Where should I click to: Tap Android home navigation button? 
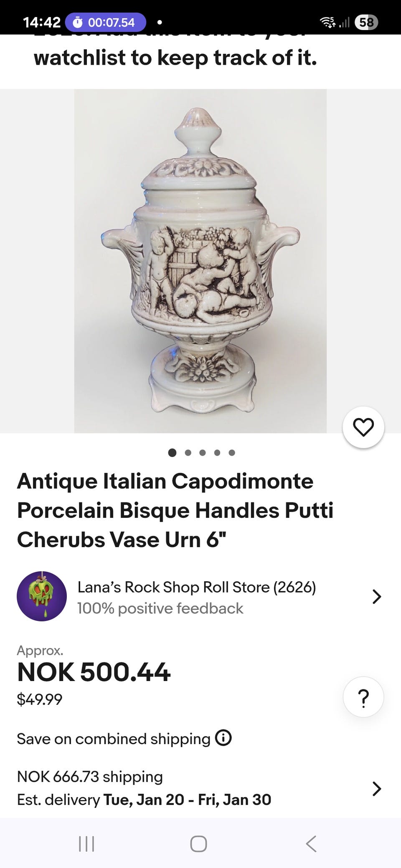(198, 843)
